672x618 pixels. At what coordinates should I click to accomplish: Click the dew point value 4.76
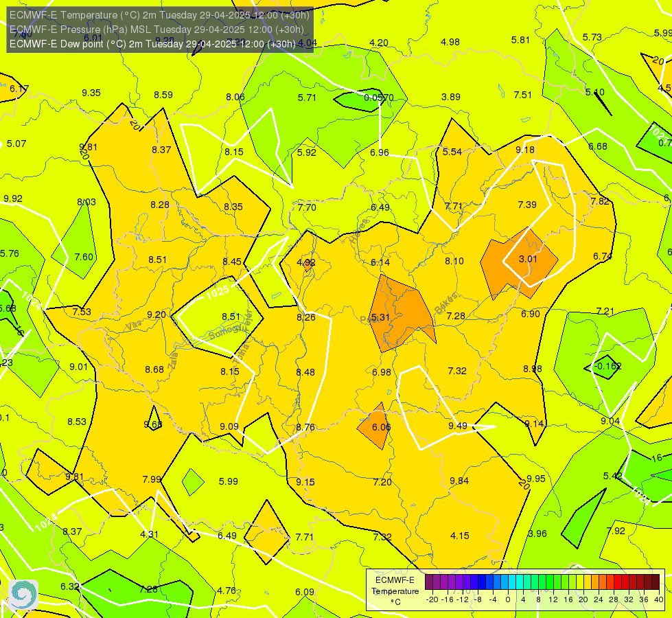(227, 591)
